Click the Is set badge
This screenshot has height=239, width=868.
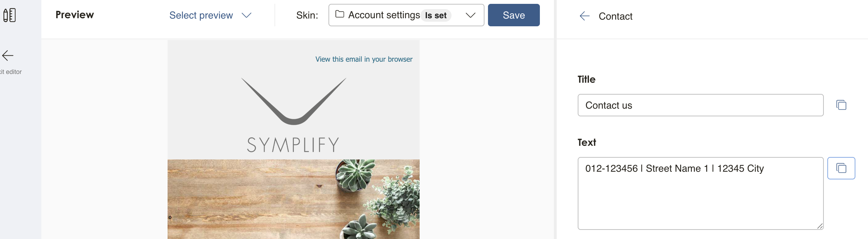436,15
